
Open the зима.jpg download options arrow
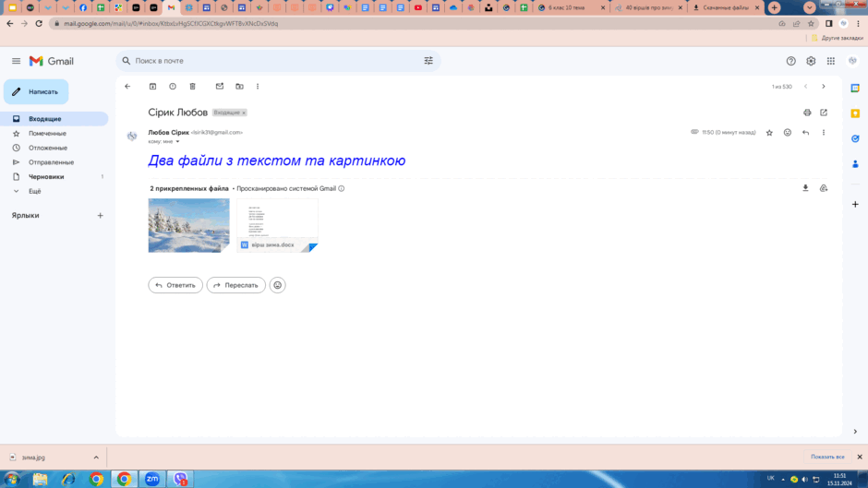pos(96,458)
